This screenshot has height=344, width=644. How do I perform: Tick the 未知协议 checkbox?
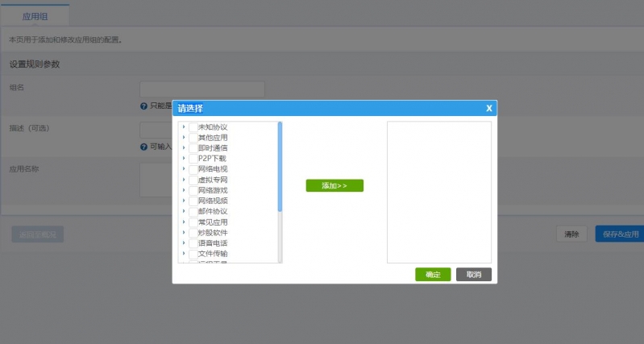pyautogui.click(x=193, y=127)
